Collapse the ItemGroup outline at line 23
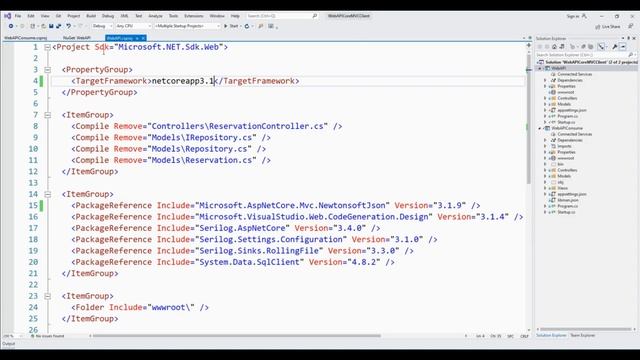Image resolution: width=640 pixels, height=360 pixels. [47, 296]
